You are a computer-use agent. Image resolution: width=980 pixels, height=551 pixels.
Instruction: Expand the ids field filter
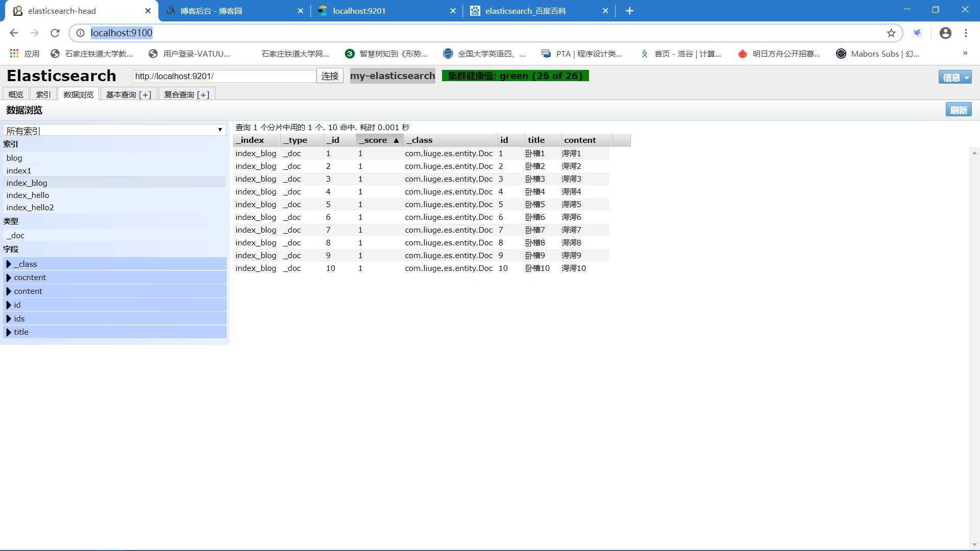click(115, 318)
